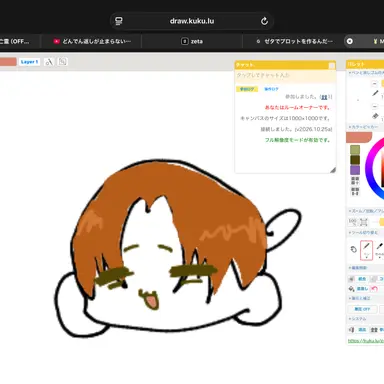The width and height of the screenshot is (384, 384).
Task: Click the participants icon in the chat log
Action: [x=324, y=97]
